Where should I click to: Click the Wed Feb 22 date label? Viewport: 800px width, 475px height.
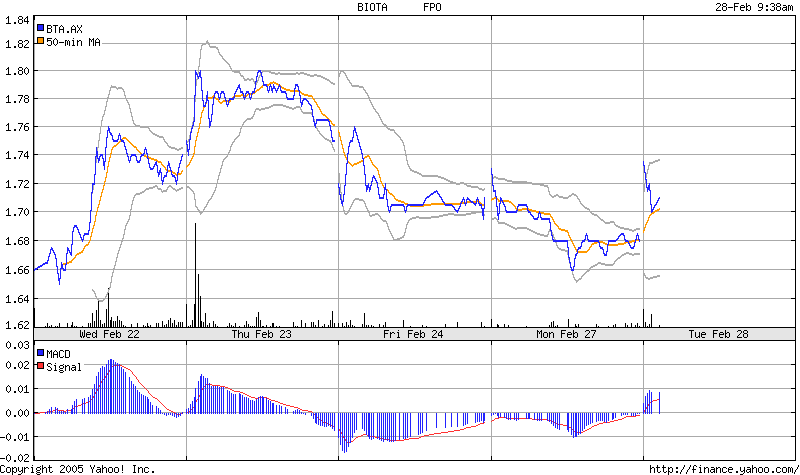109,334
